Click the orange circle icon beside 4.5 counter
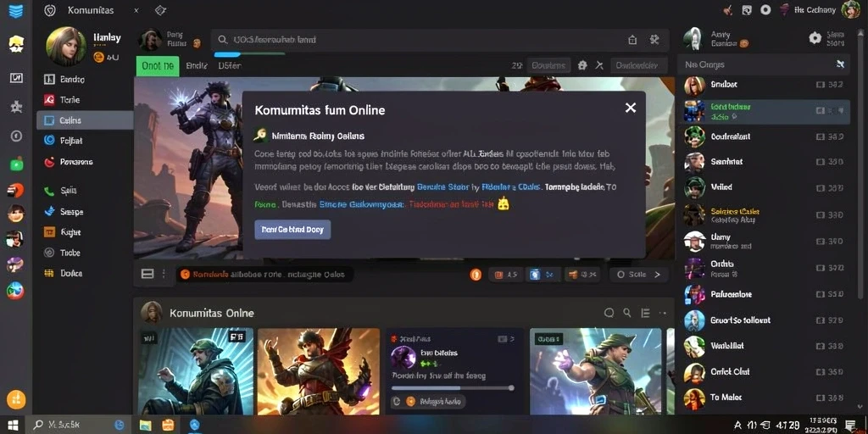The height and width of the screenshot is (434, 868). 476,274
